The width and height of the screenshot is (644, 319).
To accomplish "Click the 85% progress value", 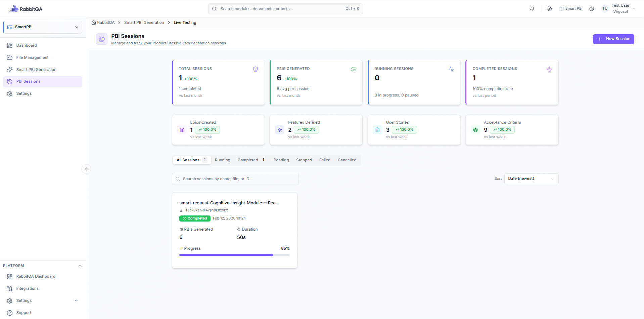I will (x=285, y=248).
